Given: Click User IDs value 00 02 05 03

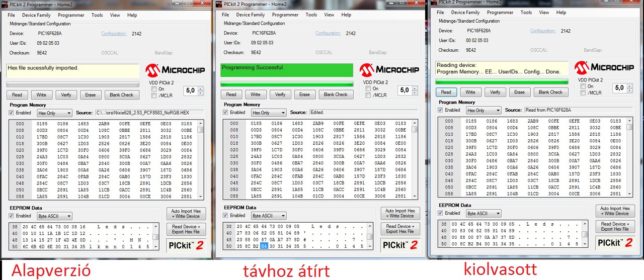Looking at the screenshot, I should 477,40.
